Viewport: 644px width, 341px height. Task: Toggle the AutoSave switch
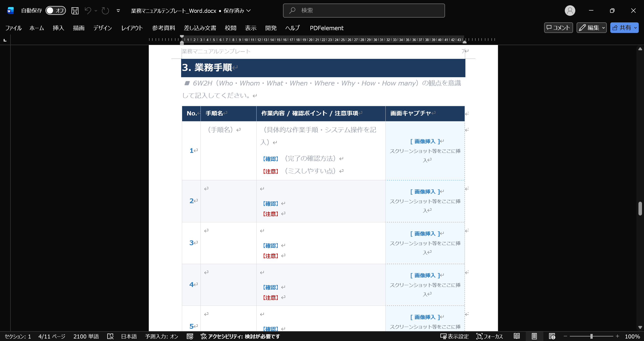click(56, 11)
